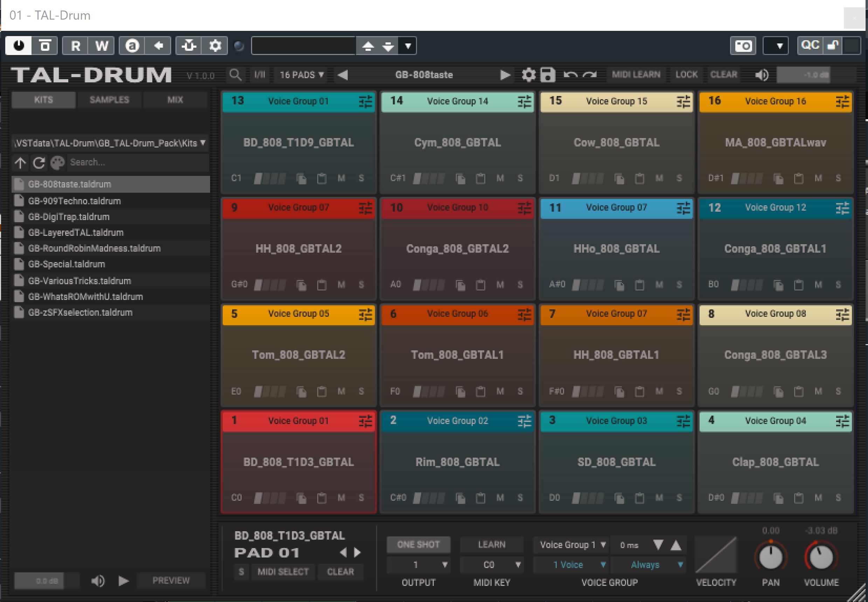The width and height of the screenshot is (868, 602).
Task: Paste onto the Tom_808_GBTAL1 pad
Action: click(x=480, y=391)
